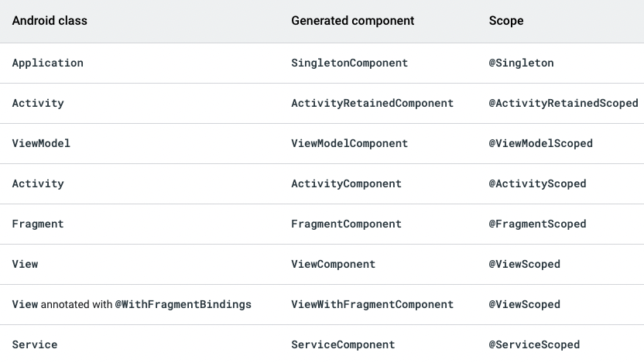Click the Scope column header

pos(506,21)
